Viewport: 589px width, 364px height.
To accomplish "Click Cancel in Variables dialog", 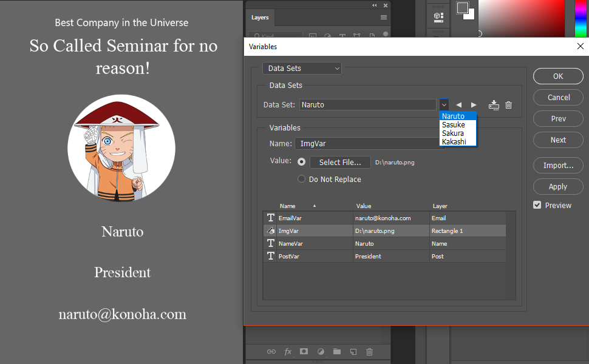I will [x=558, y=98].
